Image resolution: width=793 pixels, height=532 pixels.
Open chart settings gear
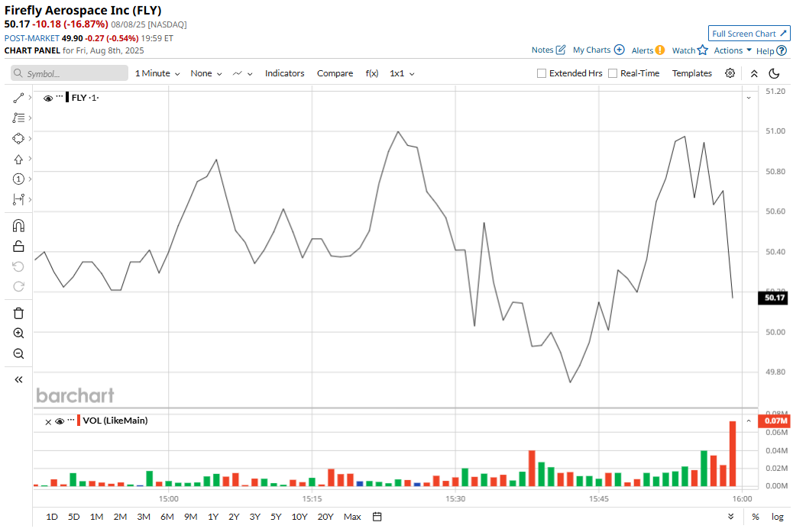coord(730,73)
